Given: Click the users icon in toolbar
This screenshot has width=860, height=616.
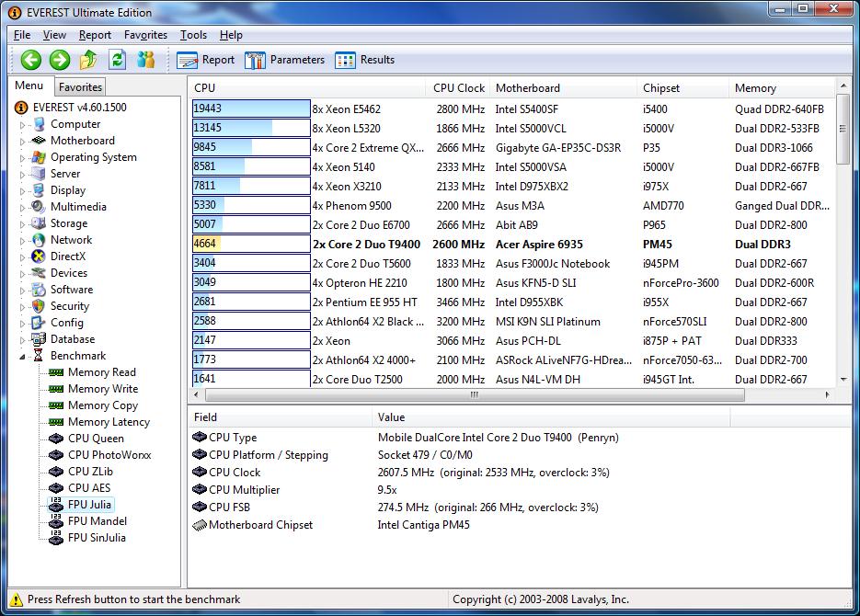Looking at the screenshot, I should (x=146, y=59).
